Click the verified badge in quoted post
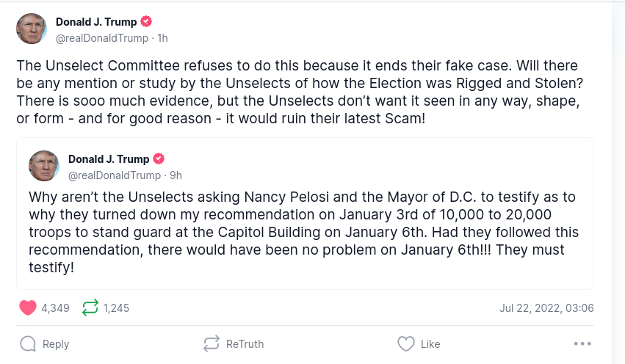This screenshot has width=625, height=364. click(x=159, y=159)
